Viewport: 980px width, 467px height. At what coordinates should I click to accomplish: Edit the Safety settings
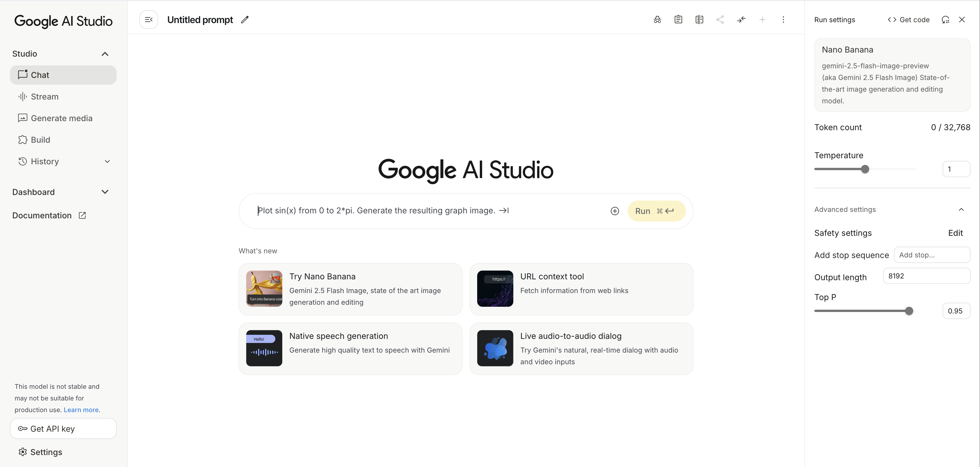point(955,233)
